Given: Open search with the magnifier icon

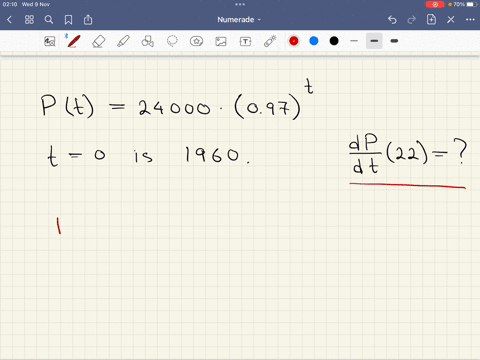Looking at the screenshot, I should coord(49,20).
